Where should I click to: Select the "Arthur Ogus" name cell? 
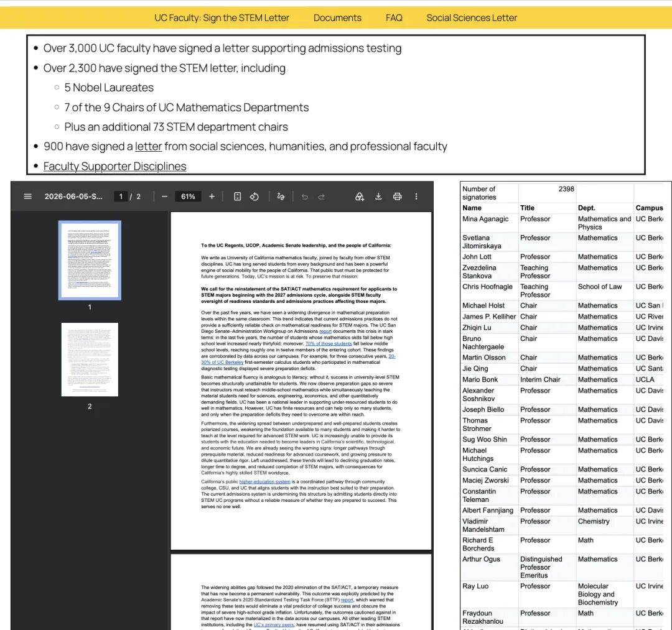(489, 567)
